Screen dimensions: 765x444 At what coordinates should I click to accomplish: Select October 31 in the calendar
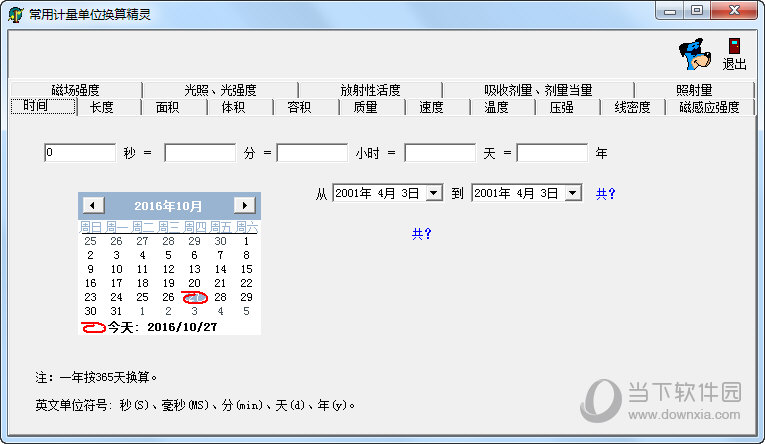pyautogui.click(x=116, y=311)
